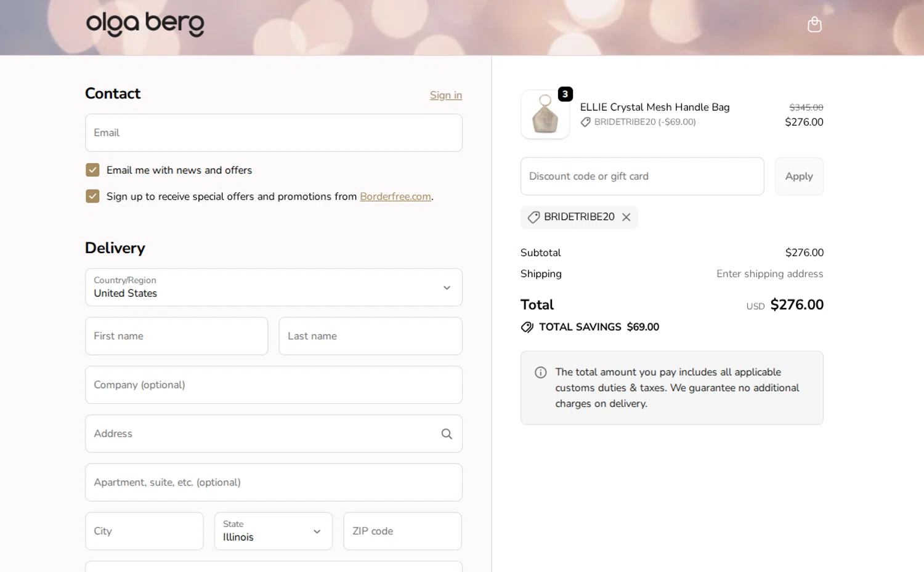Click the Subtotal $276.00 amount

coord(804,252)
